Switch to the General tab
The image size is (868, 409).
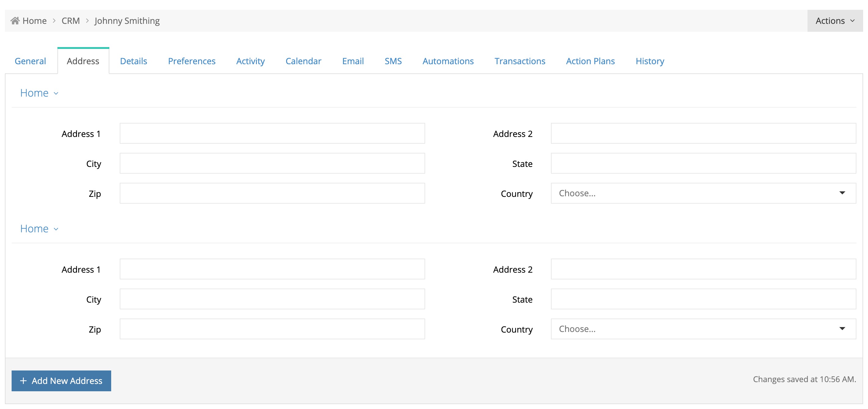point(30,61)
